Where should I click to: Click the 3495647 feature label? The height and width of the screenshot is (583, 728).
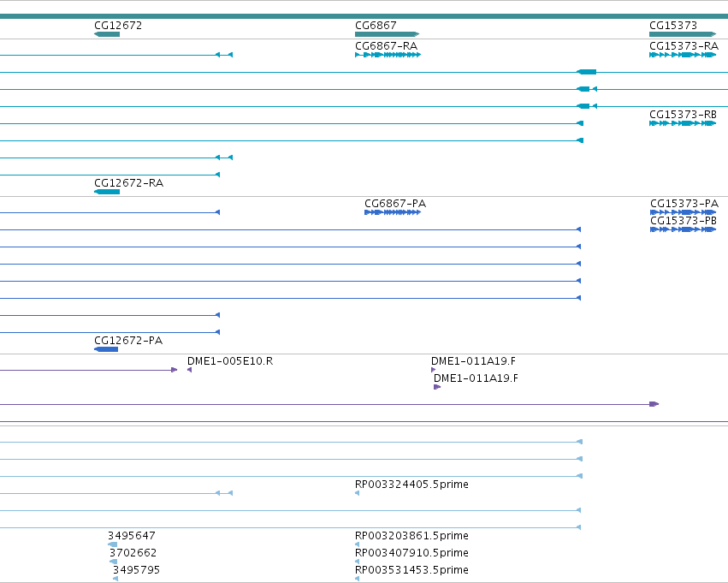[x=132, y=536]
